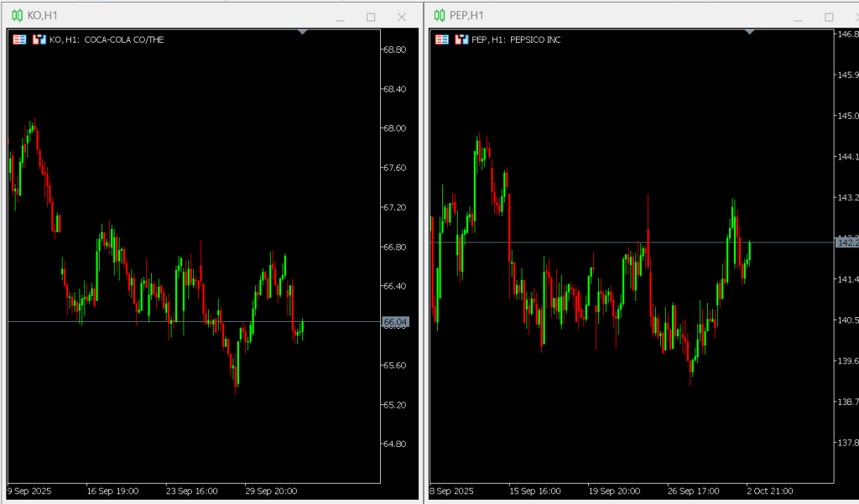Click the PEP,H1 window candlestick icon

point(439,15)
